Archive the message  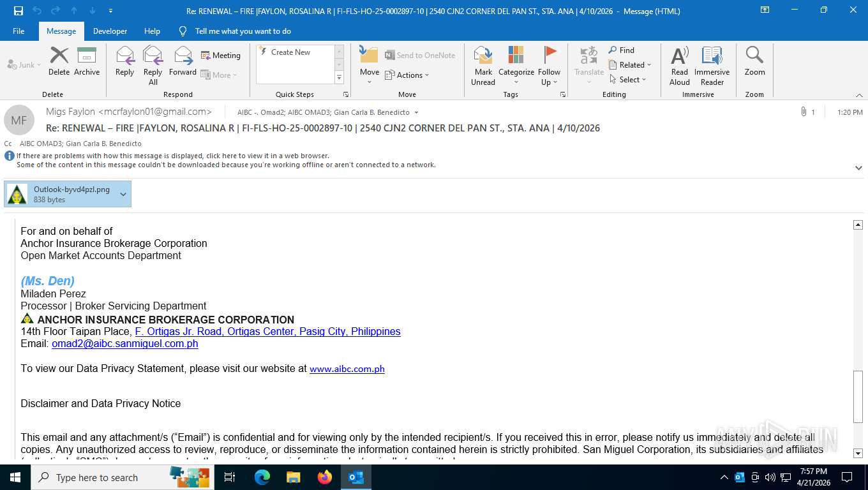pos(87,61)
